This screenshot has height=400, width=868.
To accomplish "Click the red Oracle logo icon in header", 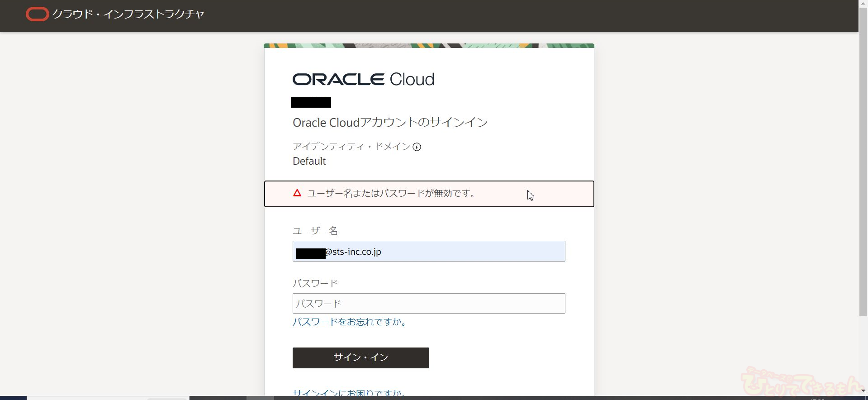I will (x=37, y=14).
